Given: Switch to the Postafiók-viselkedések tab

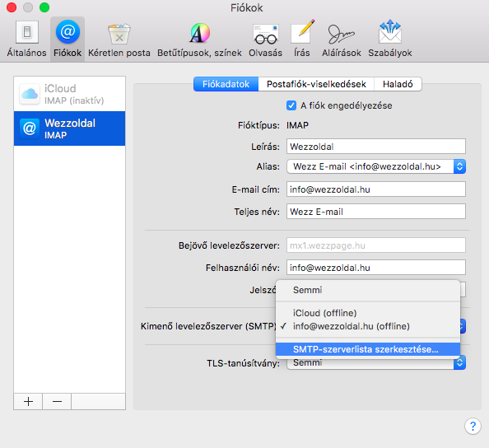Looking at the screenshot, I should pos(316,84).
